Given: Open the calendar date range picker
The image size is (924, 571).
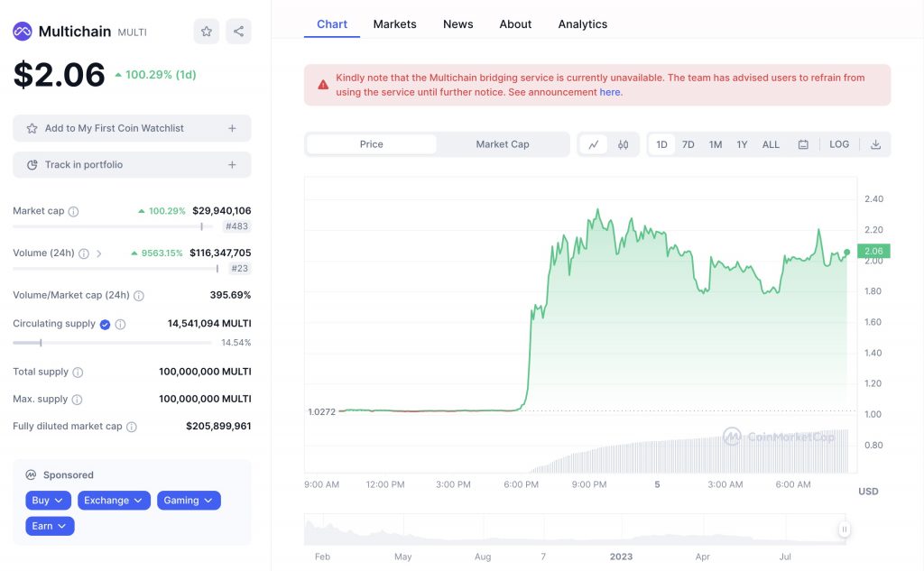Looking at the screenshot, I should coord(803,144).
